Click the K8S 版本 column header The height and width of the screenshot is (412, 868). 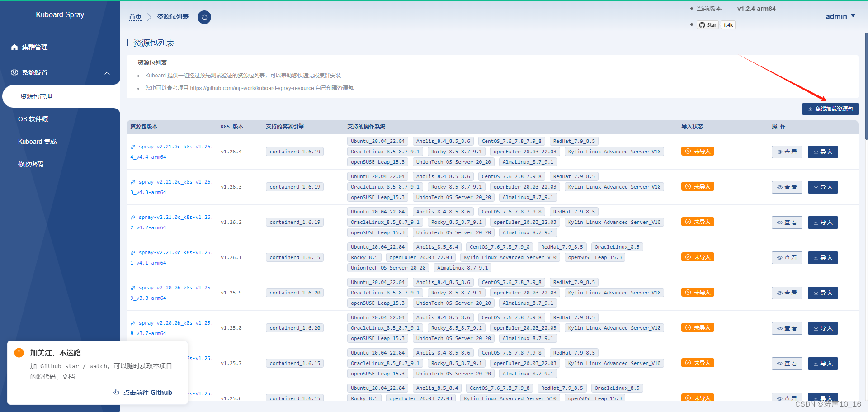click(232, 127)
